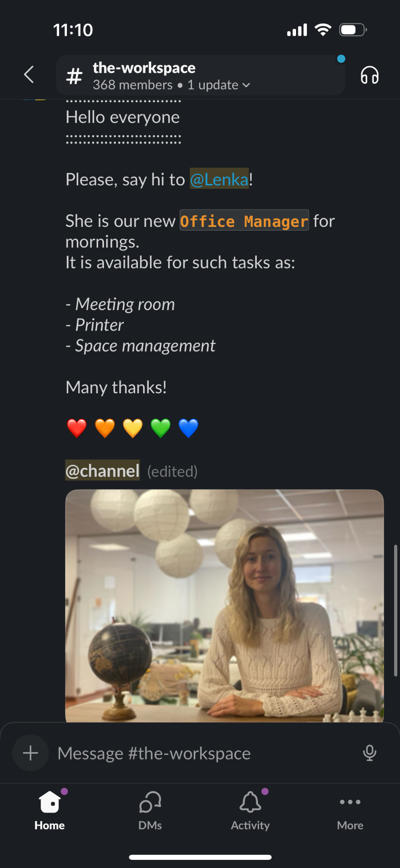
Task: Start a huddle with the headphones icon
Action: pos(369,75)
